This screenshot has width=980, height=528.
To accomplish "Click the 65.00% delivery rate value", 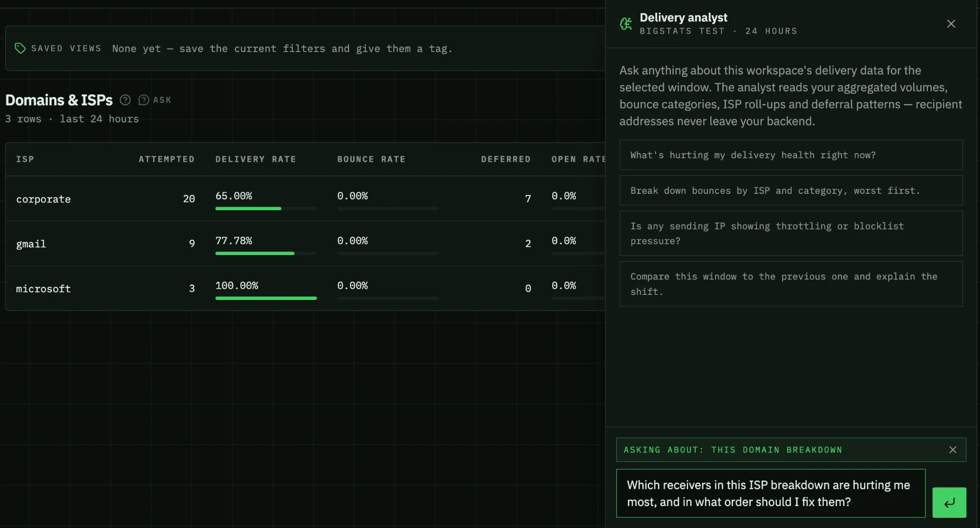I will pyautogui.click(x=234, y=196).
